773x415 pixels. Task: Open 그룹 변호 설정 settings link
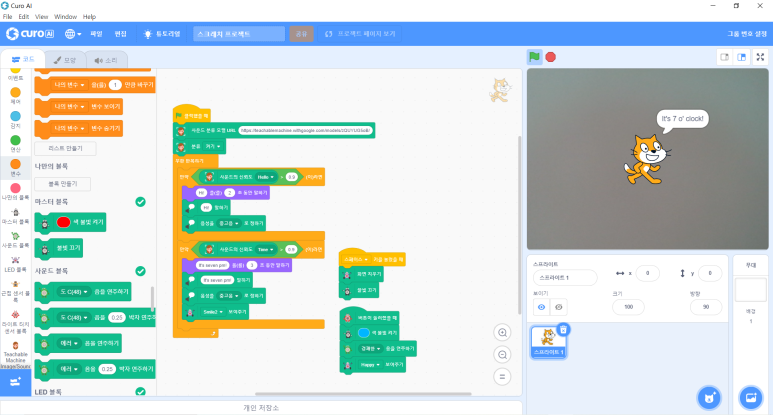pyautogui.click(x=747, y=34)
